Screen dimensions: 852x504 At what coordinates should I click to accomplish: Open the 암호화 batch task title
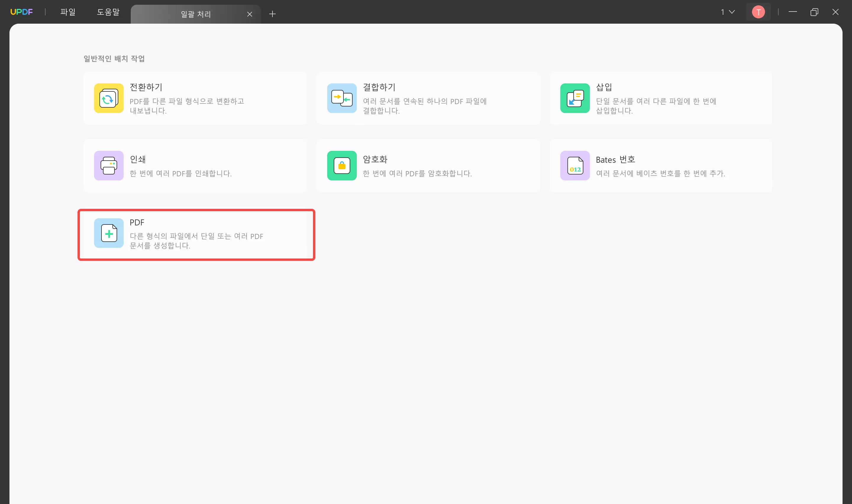click(375, 159)
